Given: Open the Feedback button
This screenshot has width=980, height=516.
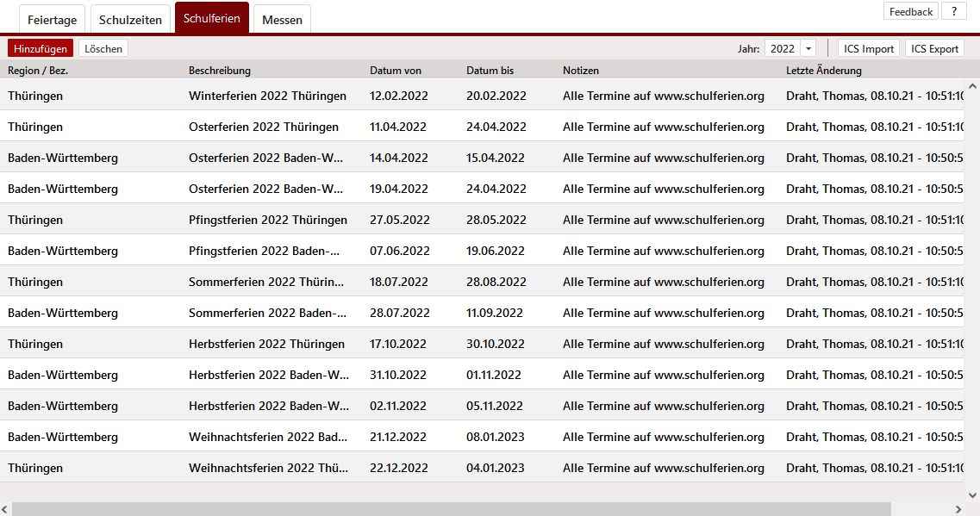Looking at the screenshot, I should [911, 11].
